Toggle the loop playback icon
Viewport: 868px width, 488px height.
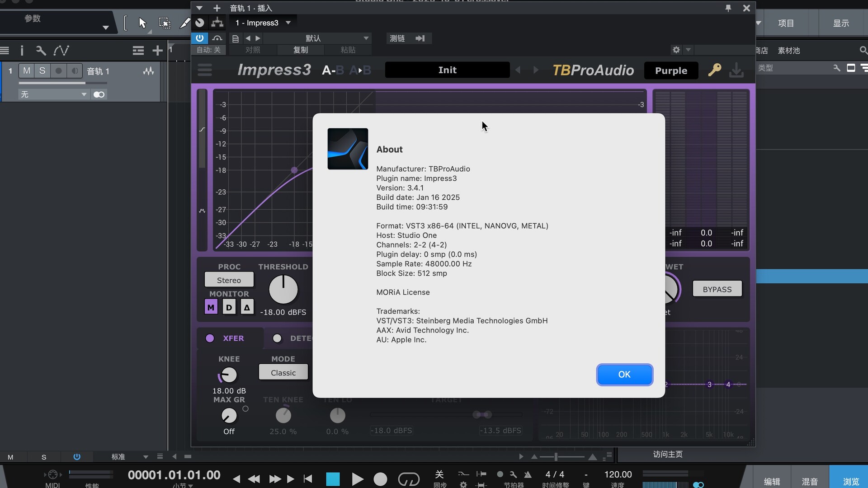(408, 479)
